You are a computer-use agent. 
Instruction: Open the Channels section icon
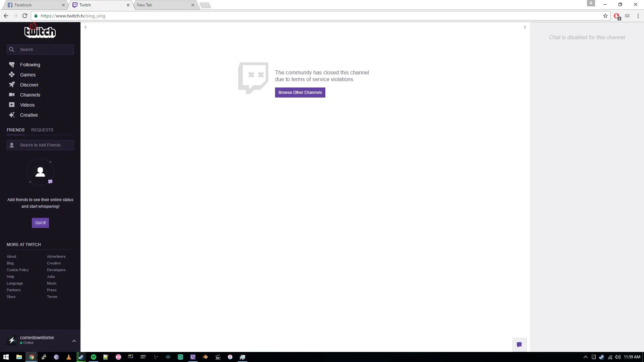(x=12, y=95)
